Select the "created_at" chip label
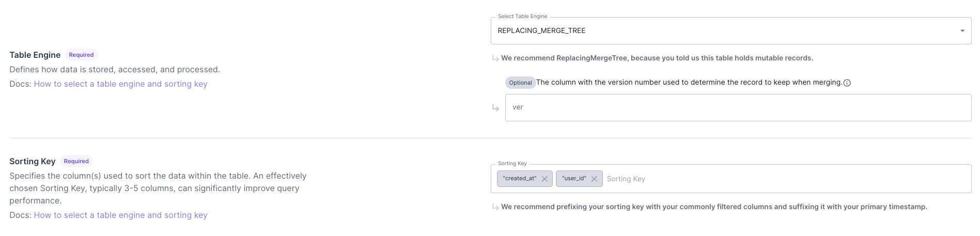Screen dimensions: 980x236 point(520,179)
